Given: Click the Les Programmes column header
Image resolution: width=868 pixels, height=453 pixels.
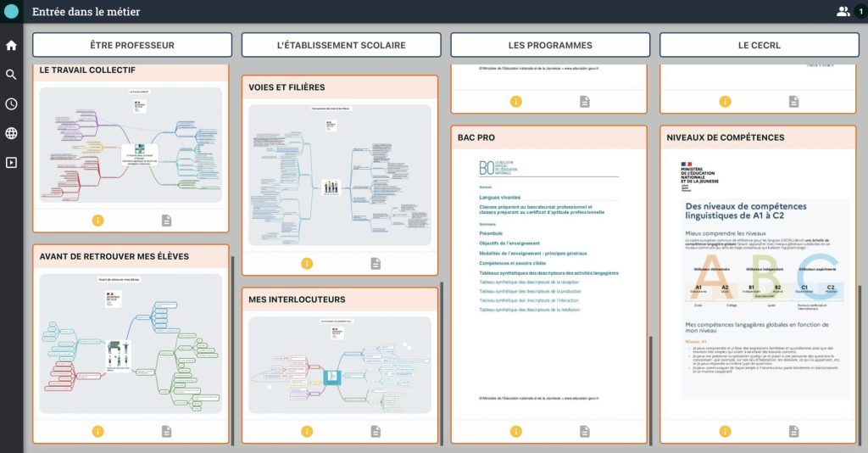Looking at the screenshot, I should coord(550,45).
